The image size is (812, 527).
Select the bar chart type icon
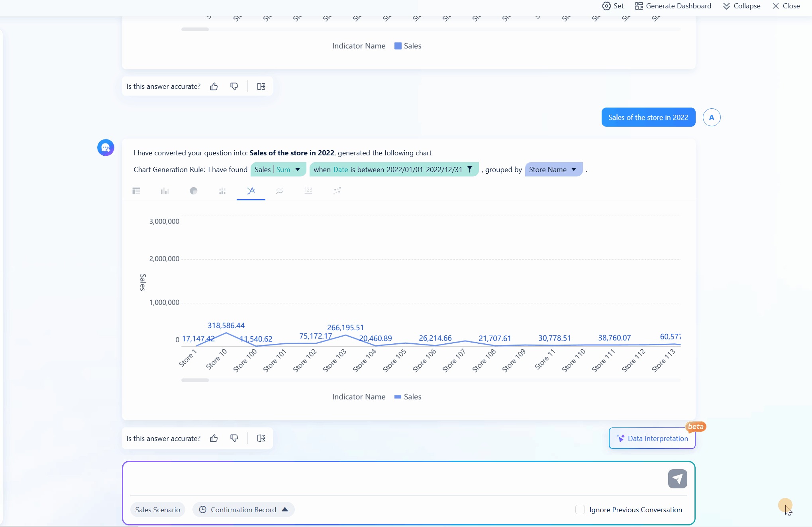tap(165, 191)
